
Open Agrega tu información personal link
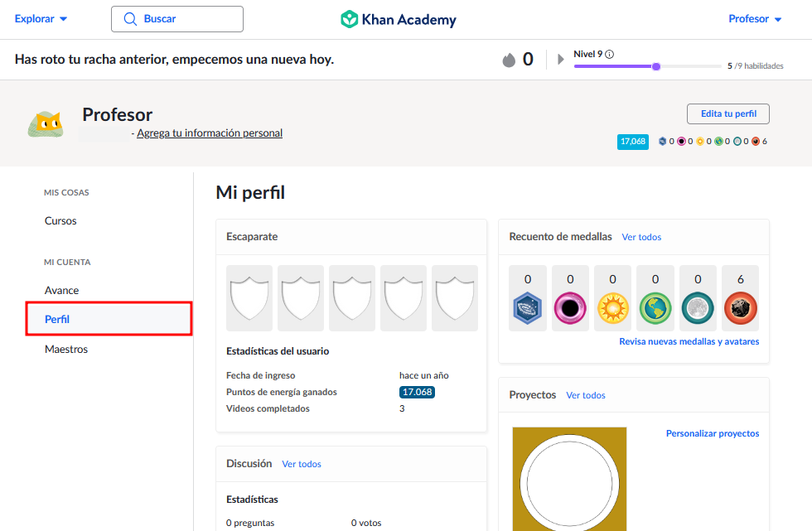[x=210, y=133]
